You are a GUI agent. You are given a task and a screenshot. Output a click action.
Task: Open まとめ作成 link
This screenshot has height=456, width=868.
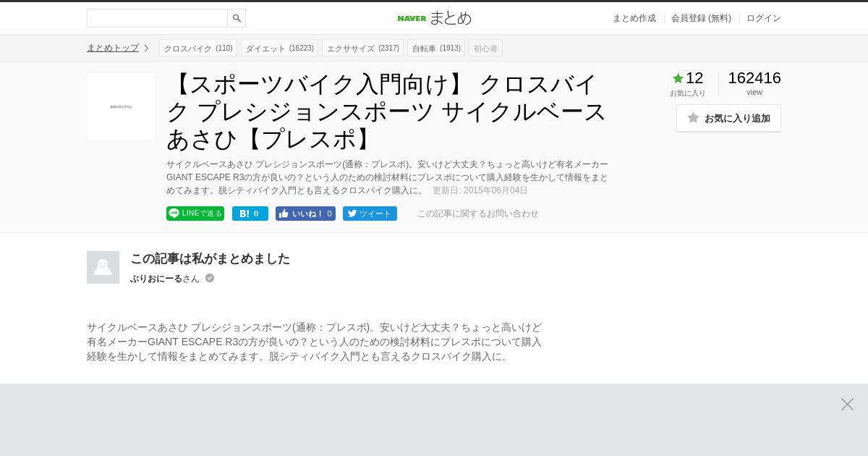[x=634, y=18]
